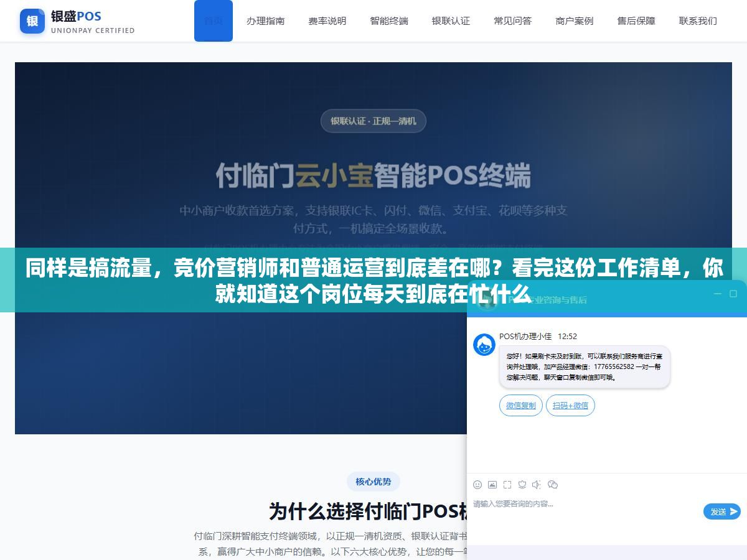Click the 微信复制 button
Screen dimensions: 747x560
tap(521, 406)
